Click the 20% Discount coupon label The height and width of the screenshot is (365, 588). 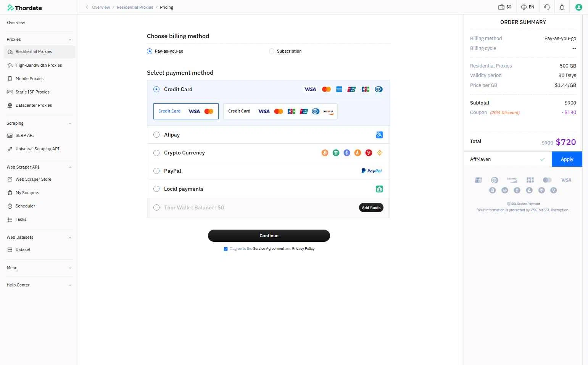pyautogui.click(x=505, y=113)
